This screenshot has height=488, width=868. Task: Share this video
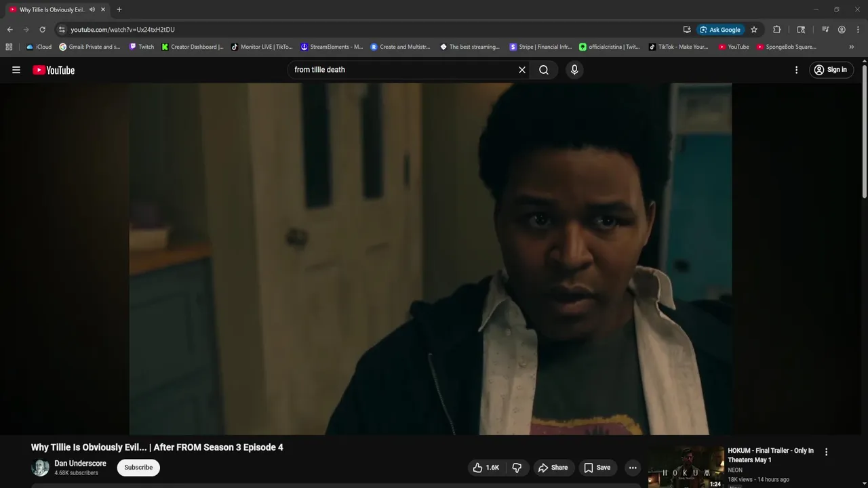tap(553, 468)
